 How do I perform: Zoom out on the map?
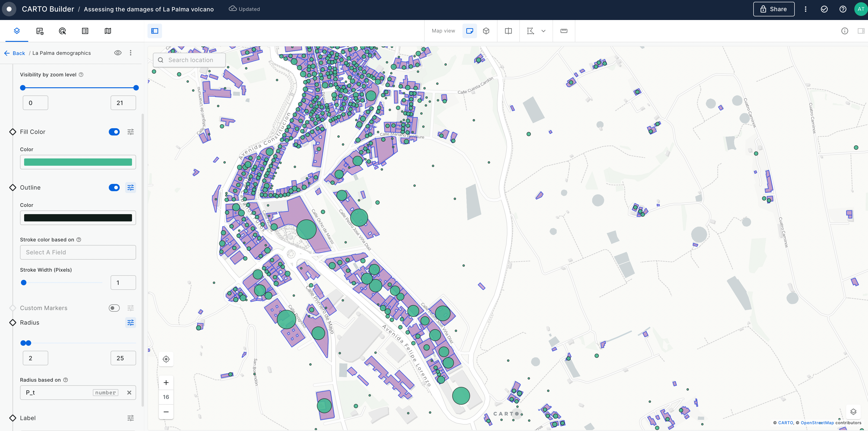(x=166, y=412)
